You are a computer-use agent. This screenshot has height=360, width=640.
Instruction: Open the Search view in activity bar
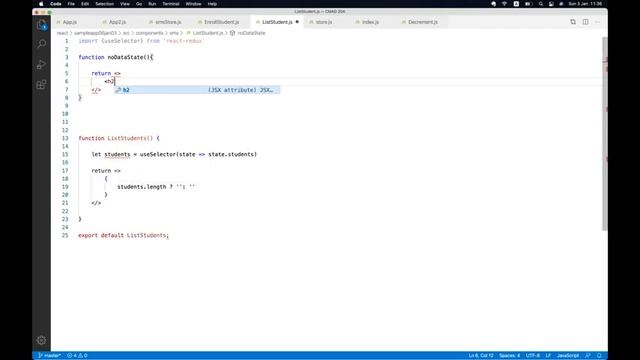(x=41, y=44)
